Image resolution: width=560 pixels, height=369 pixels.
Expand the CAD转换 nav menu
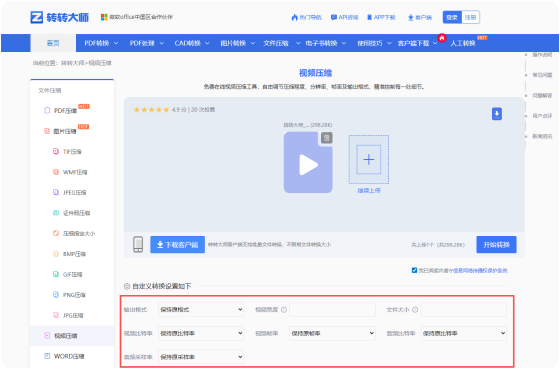[x=192, y=43]
